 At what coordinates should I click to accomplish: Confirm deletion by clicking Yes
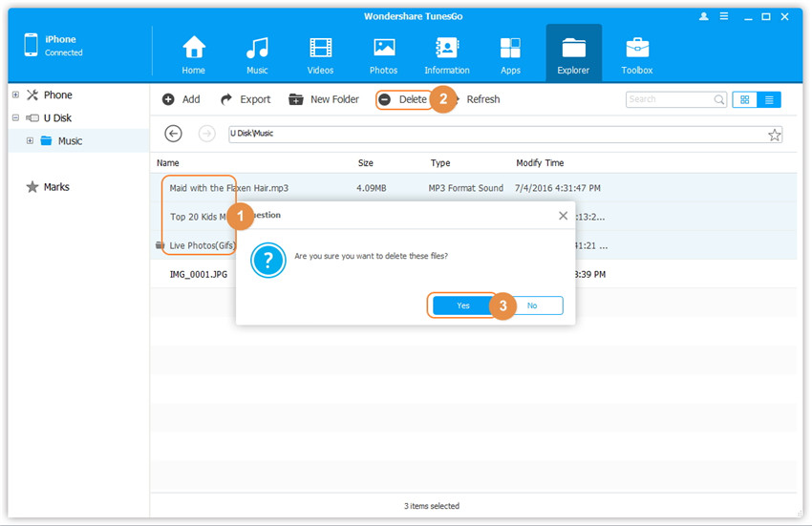(x=463, y=305)
